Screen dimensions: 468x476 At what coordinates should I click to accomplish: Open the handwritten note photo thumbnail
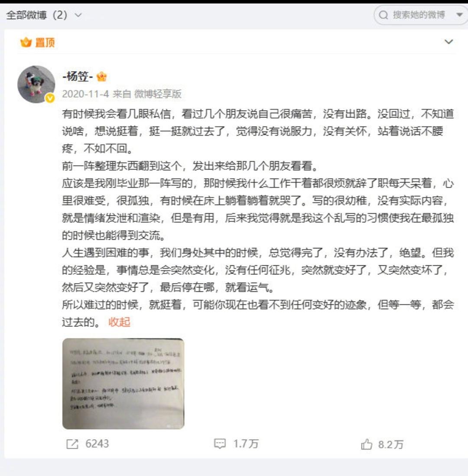(123, 384)
